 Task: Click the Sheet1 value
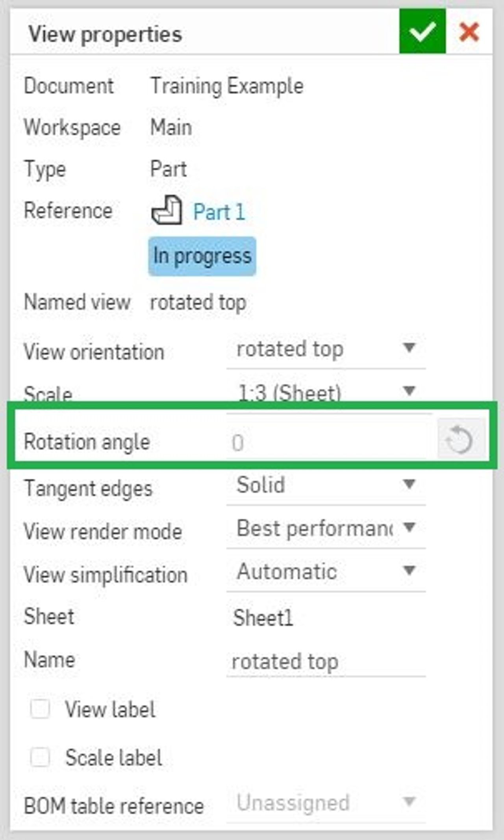(263, 617)
